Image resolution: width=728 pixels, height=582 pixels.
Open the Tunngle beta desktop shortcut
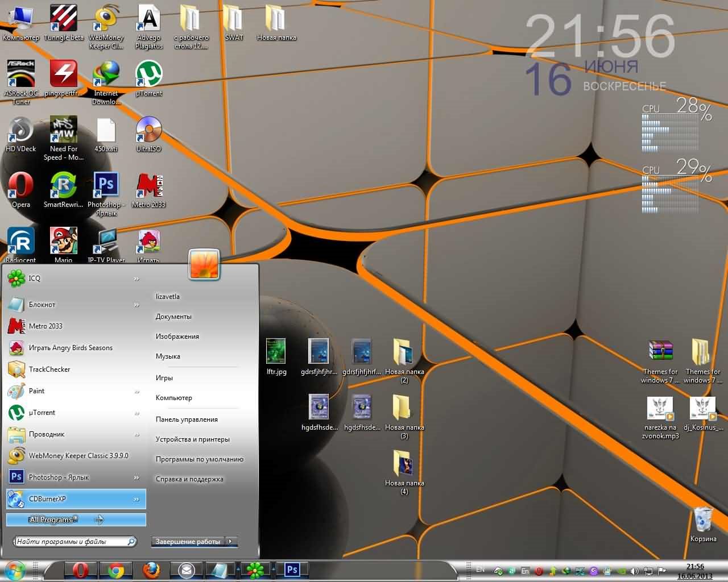tap(63, 22)
